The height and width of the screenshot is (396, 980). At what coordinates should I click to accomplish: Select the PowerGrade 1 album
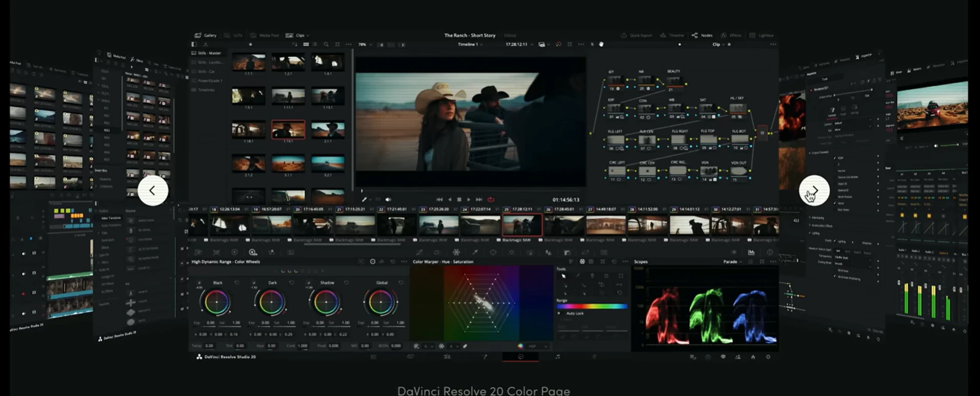tap(207, 80)
